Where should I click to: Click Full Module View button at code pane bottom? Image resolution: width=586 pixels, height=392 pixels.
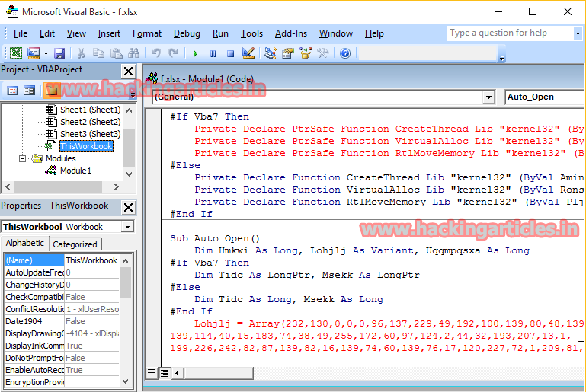click(165, 372)
